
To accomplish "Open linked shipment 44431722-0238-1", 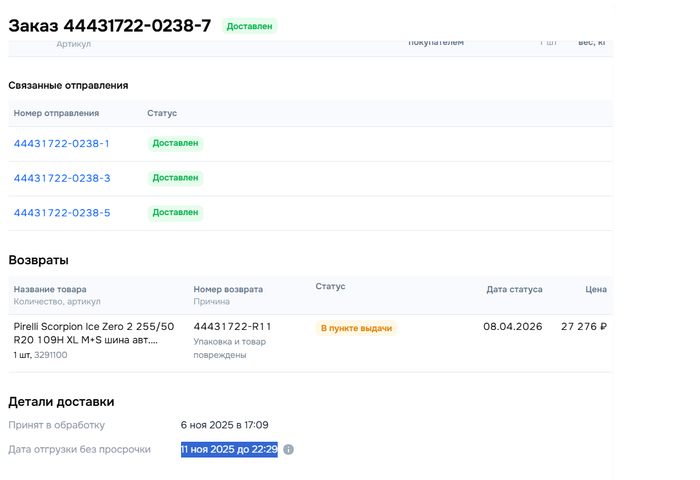I will click(61, 144).
